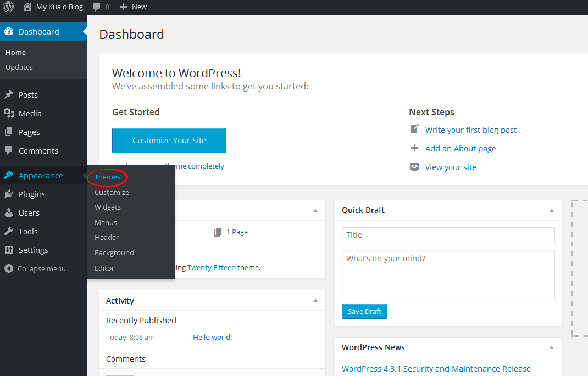Select Customize in Appearance submenu
This screenshot has width=588, height=376.
point(112,192)
